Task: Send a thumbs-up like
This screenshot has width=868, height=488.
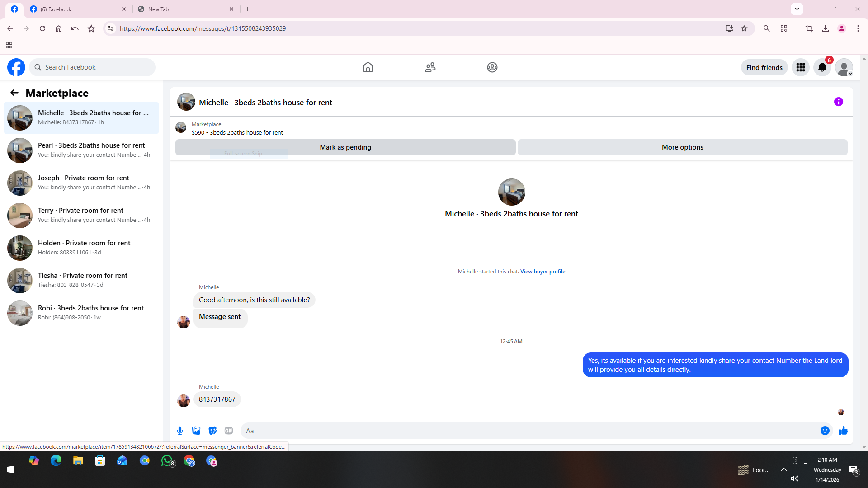Action: tap(843, 431)
